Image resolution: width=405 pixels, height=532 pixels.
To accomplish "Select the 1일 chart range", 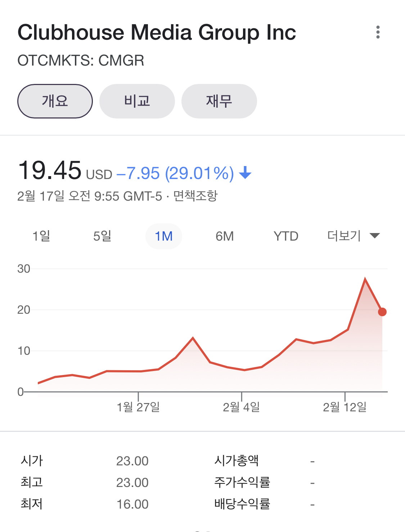I will pos(41,236).
